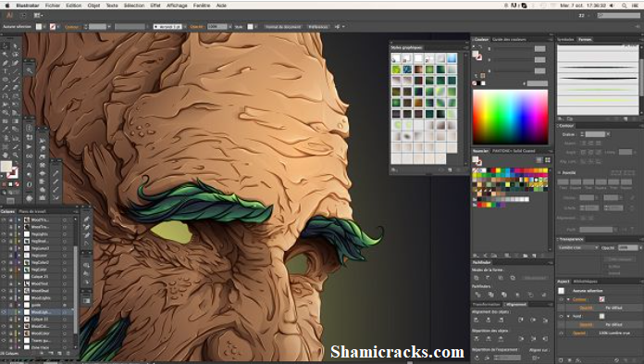Image resolution: width=644 pixels, height=364 pixels.
Task: Switch to the Symboles tab
Action: tap(565, 40)
